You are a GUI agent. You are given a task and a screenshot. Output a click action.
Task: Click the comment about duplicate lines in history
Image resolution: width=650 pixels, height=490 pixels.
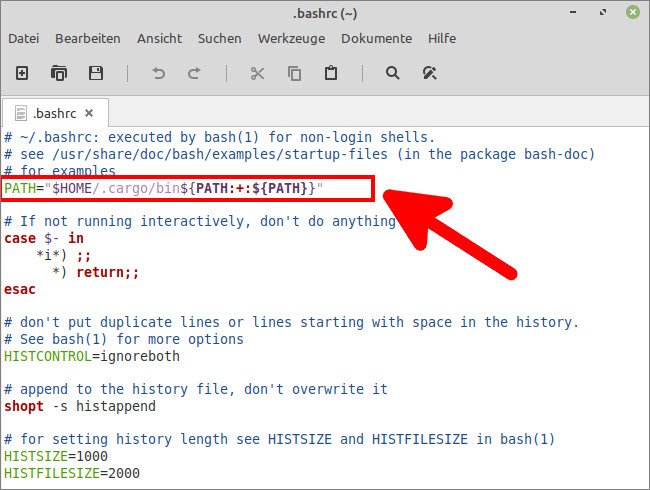pos(291,322)
